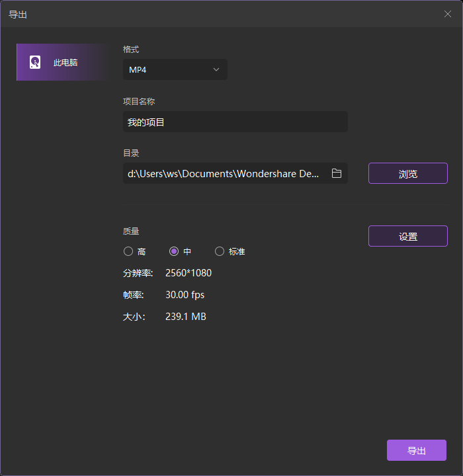
Task: Click the 我的项目 project name field
Action: pos(235,122)
